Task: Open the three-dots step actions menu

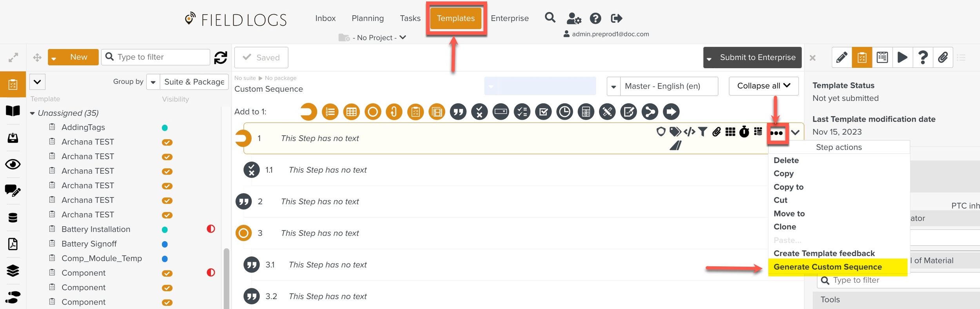Action: [777, 133]
